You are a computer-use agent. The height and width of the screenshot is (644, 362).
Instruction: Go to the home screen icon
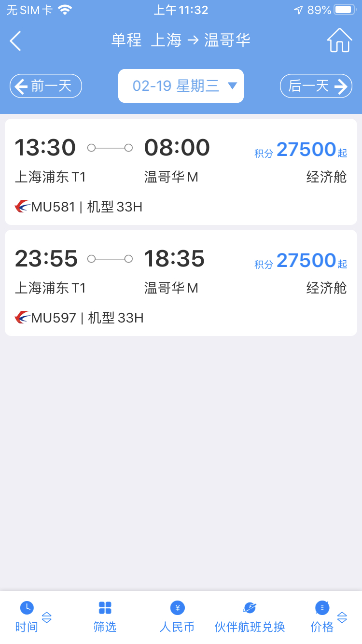pos(339,40)
